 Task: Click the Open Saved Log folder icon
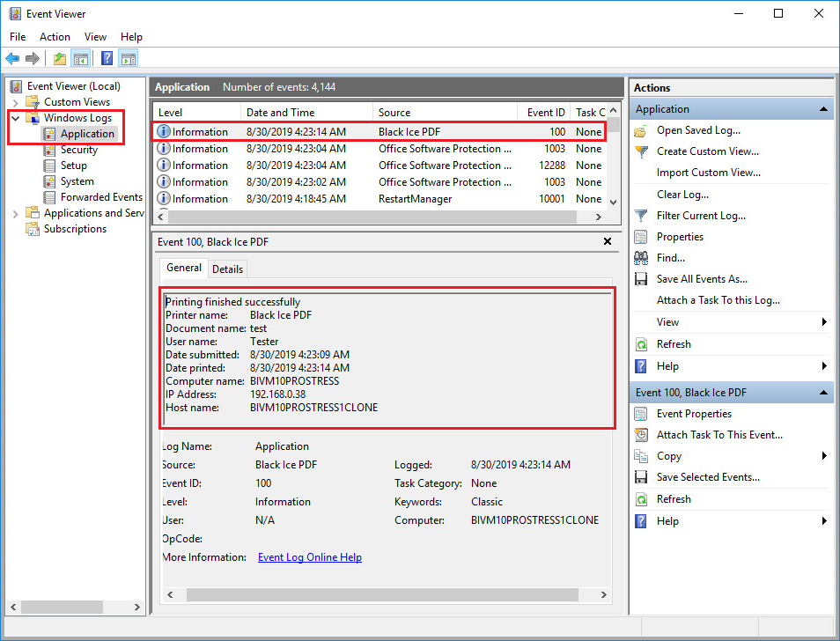coord(642,130)
